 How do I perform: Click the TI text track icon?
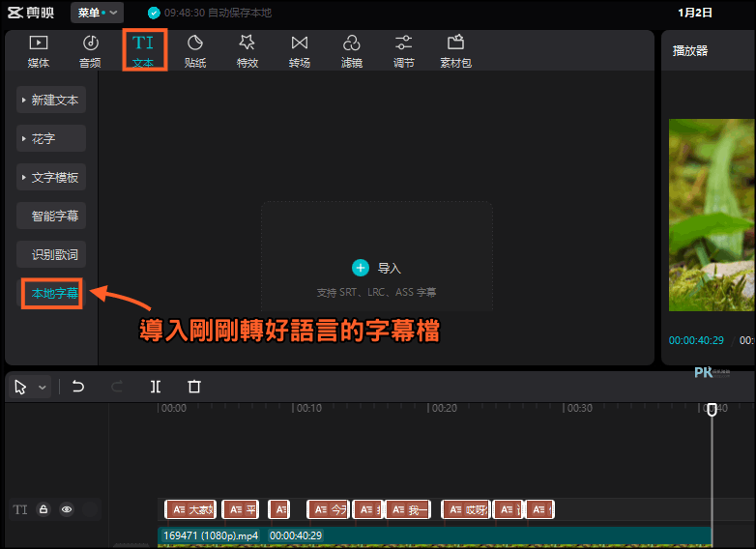19,509
